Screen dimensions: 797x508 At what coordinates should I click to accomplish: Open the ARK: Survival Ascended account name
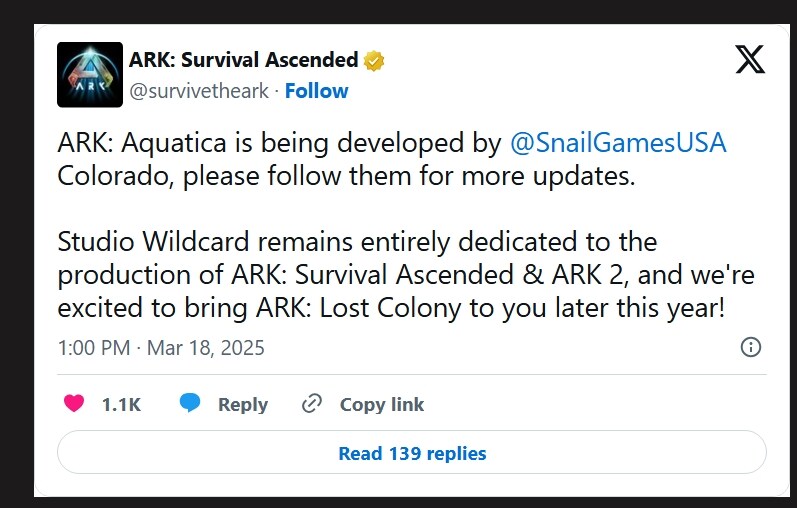[243, 60]
